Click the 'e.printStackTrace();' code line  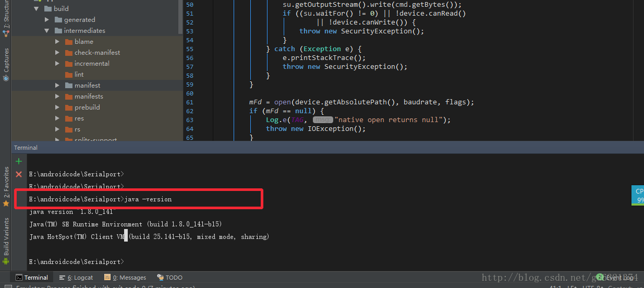click(x=324, y=58)
